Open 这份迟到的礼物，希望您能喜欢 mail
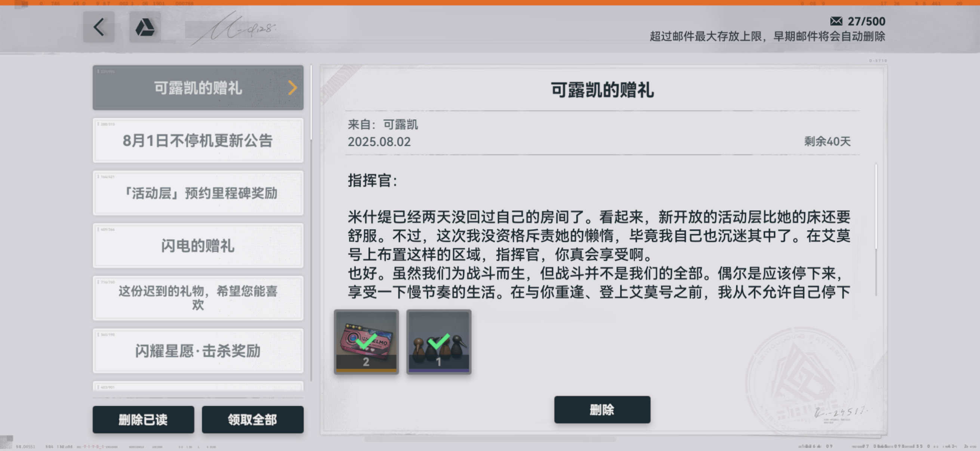The width and height of the screenshot is (980, 451). (198, 298)
